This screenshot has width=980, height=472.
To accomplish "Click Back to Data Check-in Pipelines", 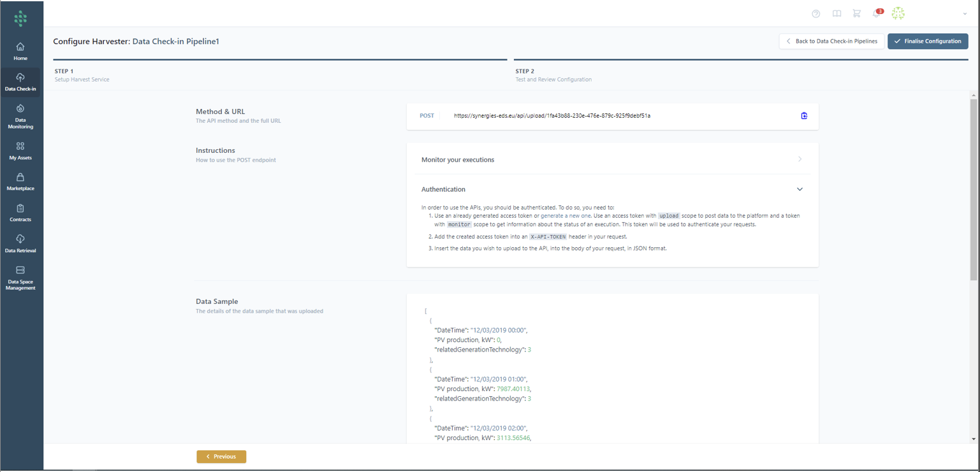I will pos(831,41).
